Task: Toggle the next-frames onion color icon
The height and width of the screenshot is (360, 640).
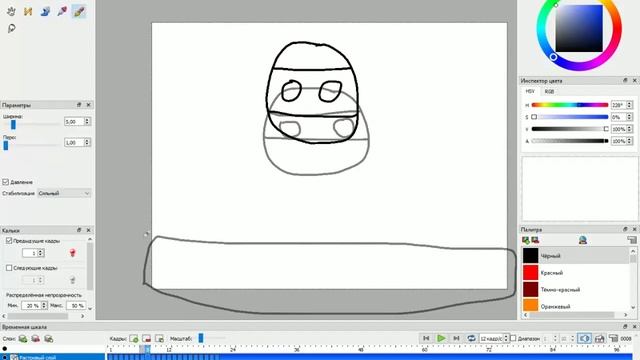Action: 73,280
